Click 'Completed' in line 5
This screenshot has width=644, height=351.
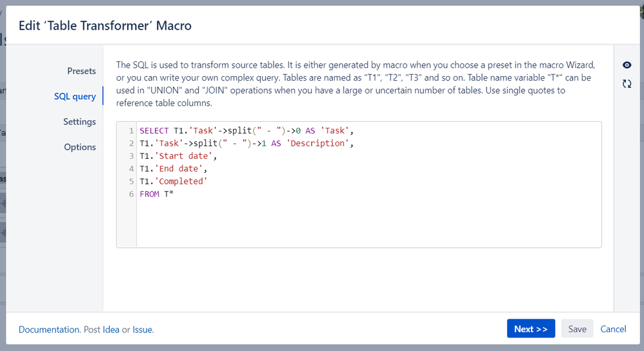pyautogui.click(x=181, y=181)
